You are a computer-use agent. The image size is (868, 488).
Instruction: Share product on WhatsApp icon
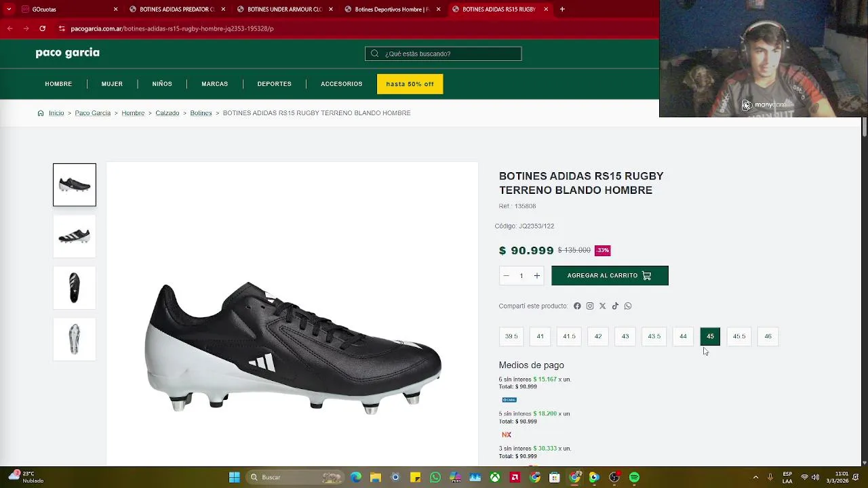pyautogui.click(x=628, y=306)
